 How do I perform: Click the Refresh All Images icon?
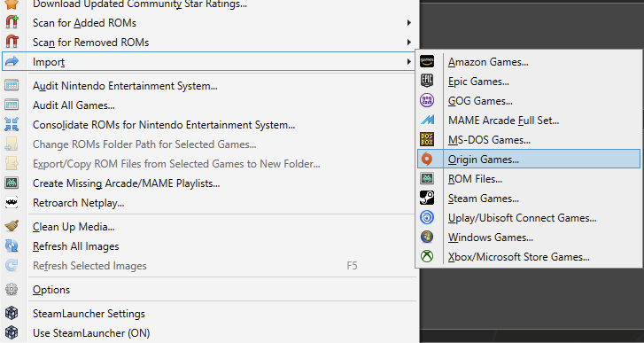[12, 246]
